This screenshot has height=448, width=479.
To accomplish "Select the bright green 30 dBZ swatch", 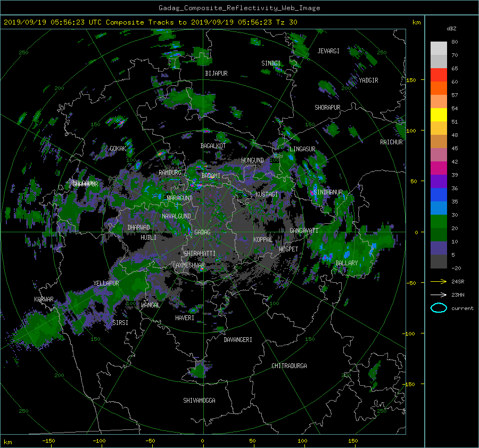I will pyautogui.click(x=439, y=221).
